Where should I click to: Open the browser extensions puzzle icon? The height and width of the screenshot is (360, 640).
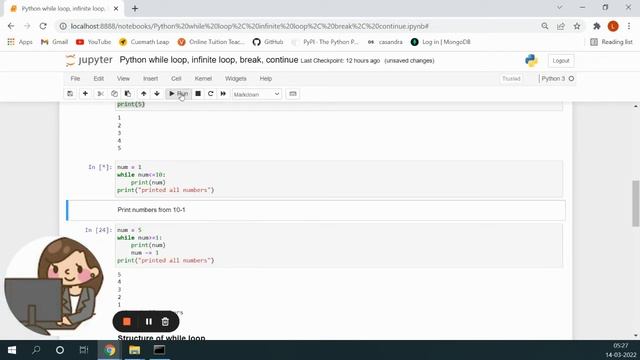(x=597, y=26)
